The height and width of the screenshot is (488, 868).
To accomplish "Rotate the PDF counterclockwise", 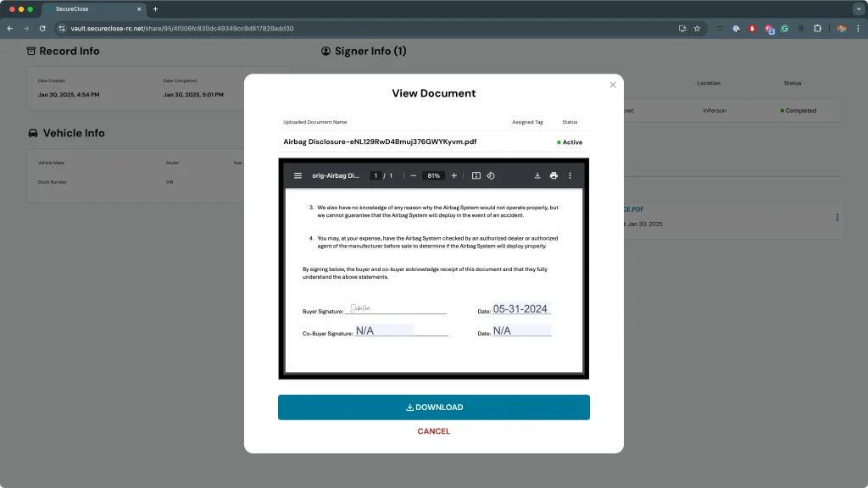I will pos(491,175).
